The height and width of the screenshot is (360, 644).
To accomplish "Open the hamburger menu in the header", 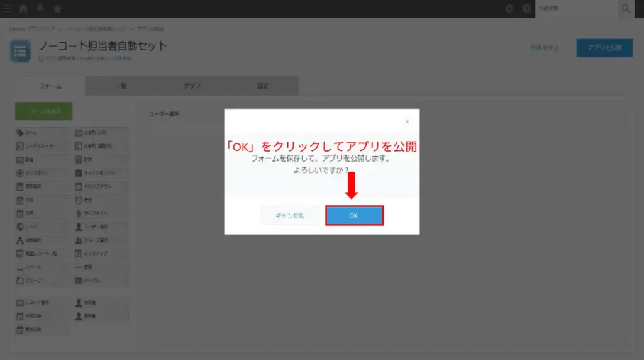I will point(6,8).
